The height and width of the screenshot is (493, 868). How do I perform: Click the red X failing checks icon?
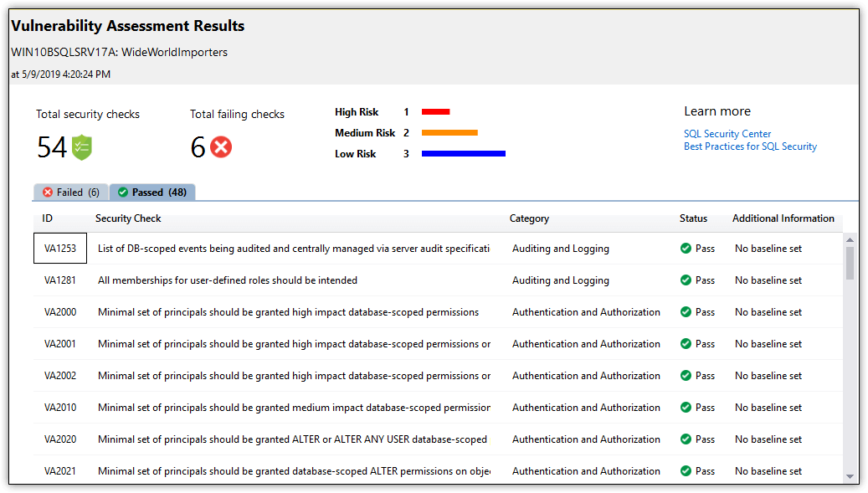pos(221,147)
